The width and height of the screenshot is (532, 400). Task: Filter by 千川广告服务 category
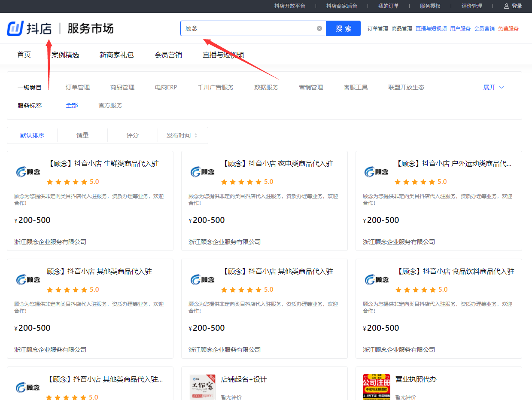pyautogui.click(x=216, y=87)
